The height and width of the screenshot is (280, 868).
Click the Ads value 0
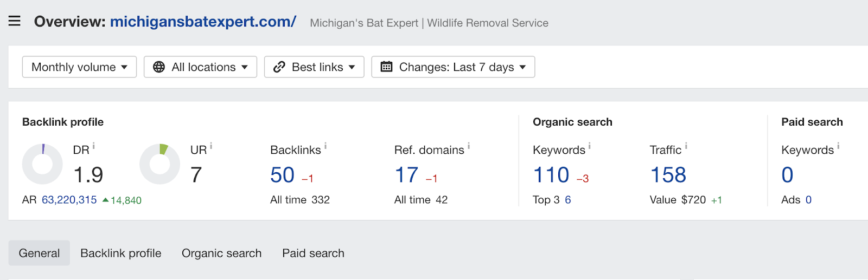coord(808,200)
